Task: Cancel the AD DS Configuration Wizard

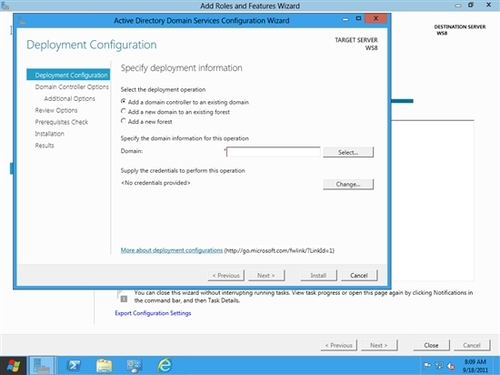Action: click(x=359, y=275)
